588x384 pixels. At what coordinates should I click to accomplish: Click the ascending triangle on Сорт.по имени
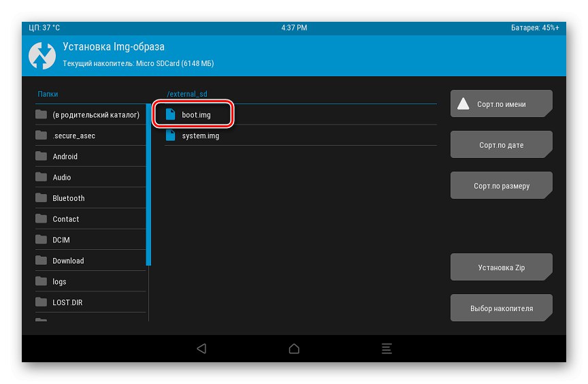463,104
